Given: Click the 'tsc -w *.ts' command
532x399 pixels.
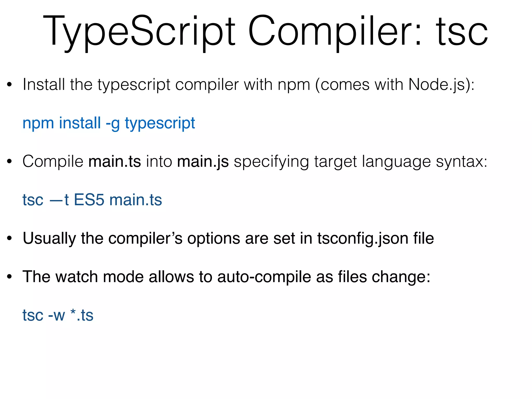Looking at the screenshot, I should click(58, 315).
